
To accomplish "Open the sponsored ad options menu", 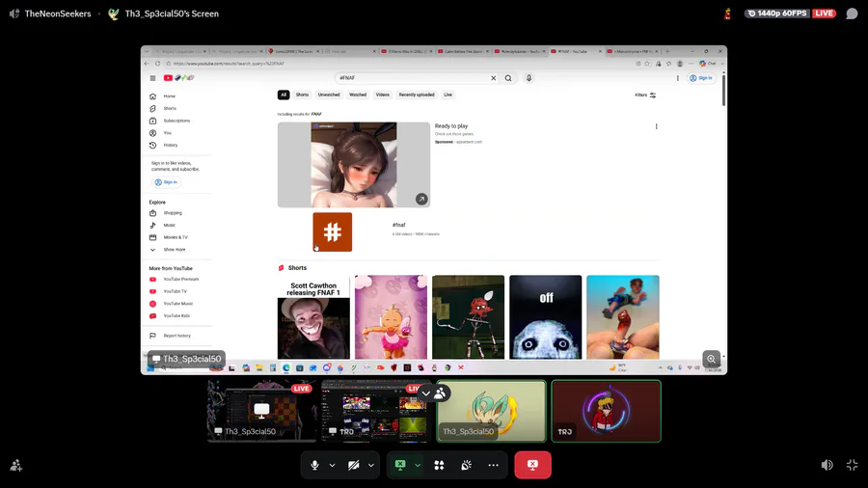I will [x=657, y=126].
